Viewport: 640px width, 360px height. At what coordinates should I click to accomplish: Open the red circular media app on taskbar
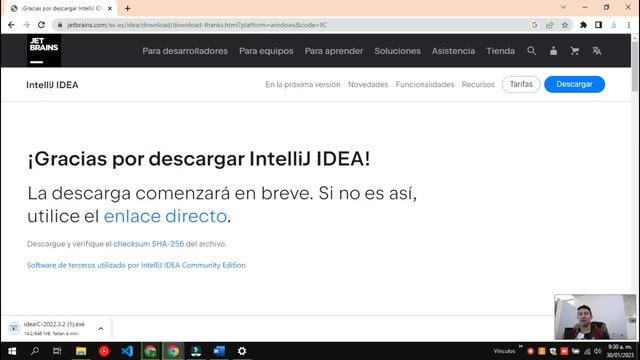(104, 351)
